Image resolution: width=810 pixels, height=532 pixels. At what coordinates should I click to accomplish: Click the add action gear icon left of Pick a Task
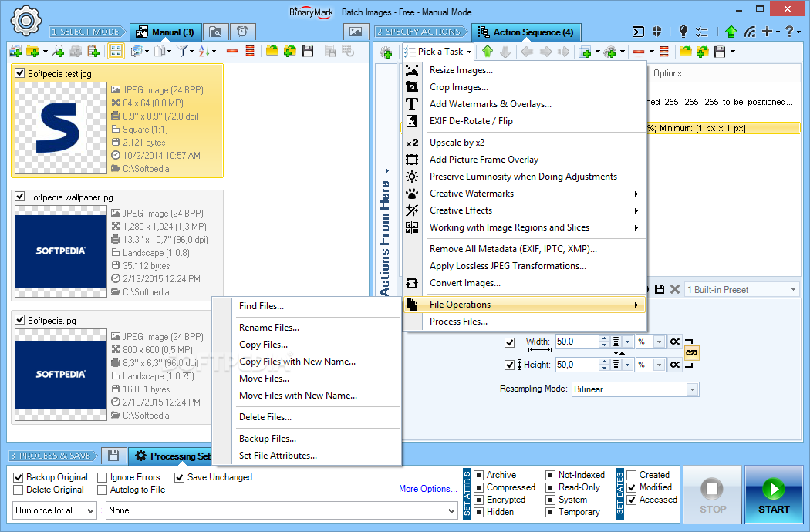(386, 52)
